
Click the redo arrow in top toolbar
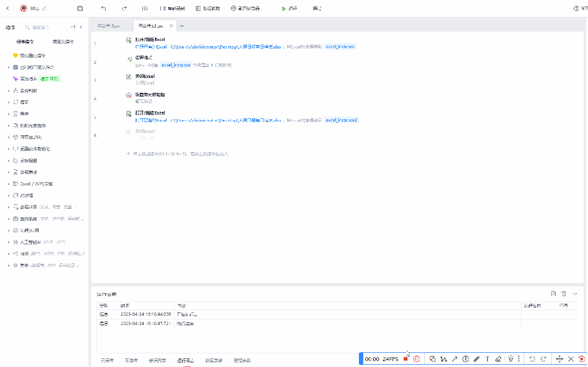coord(124,9)
